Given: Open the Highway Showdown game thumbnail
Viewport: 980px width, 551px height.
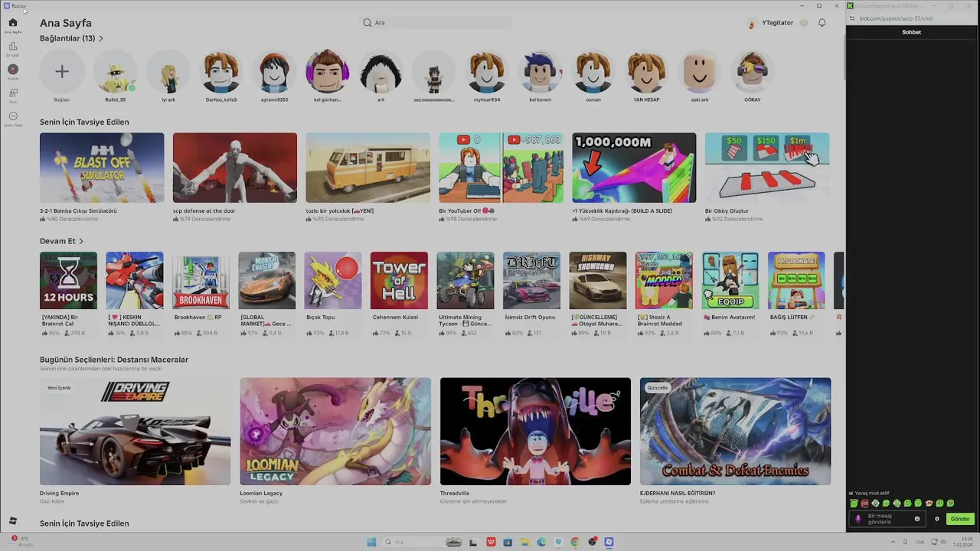Looking at the screenshot, I should pyautogui.click(x=598, y=281).
